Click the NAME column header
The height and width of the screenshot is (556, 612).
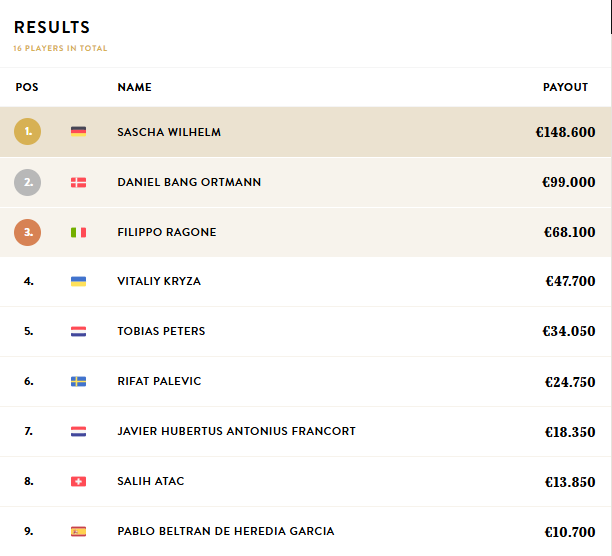134,87
